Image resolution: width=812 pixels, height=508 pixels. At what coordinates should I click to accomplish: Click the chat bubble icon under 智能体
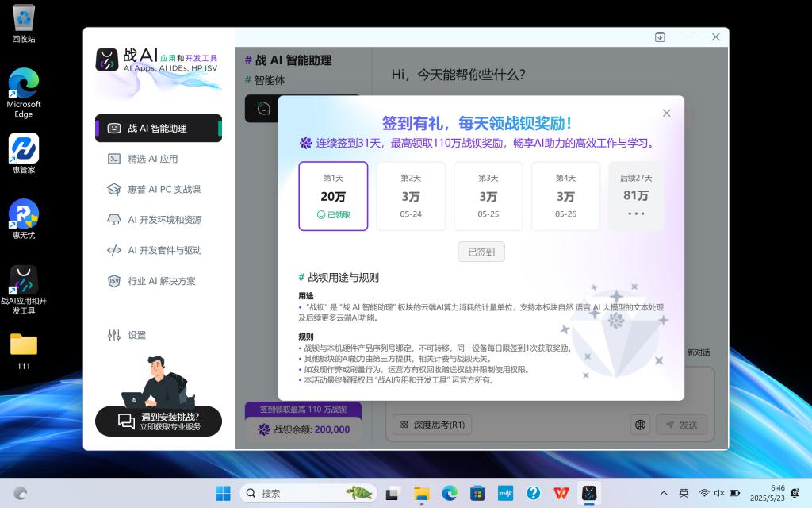coord(263,108)
